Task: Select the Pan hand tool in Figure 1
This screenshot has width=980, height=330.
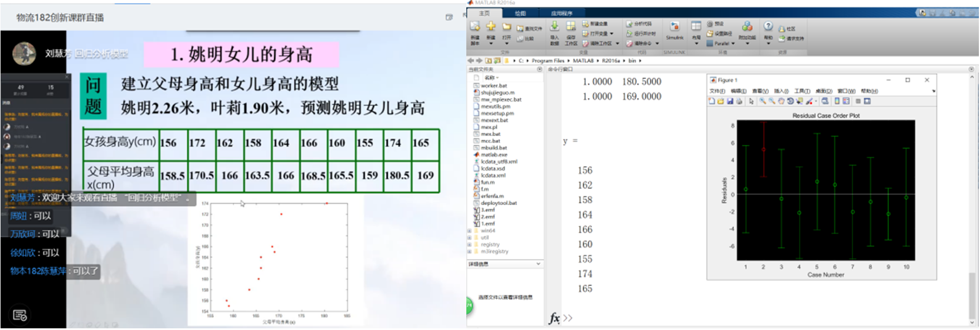Action: click(x=781, y=101)
